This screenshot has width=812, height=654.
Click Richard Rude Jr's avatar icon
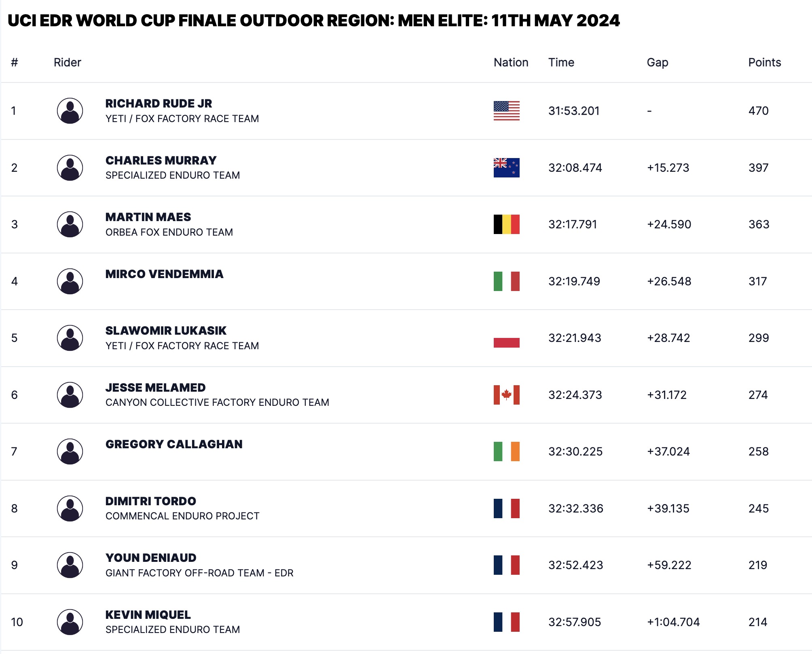click(70, 111)
